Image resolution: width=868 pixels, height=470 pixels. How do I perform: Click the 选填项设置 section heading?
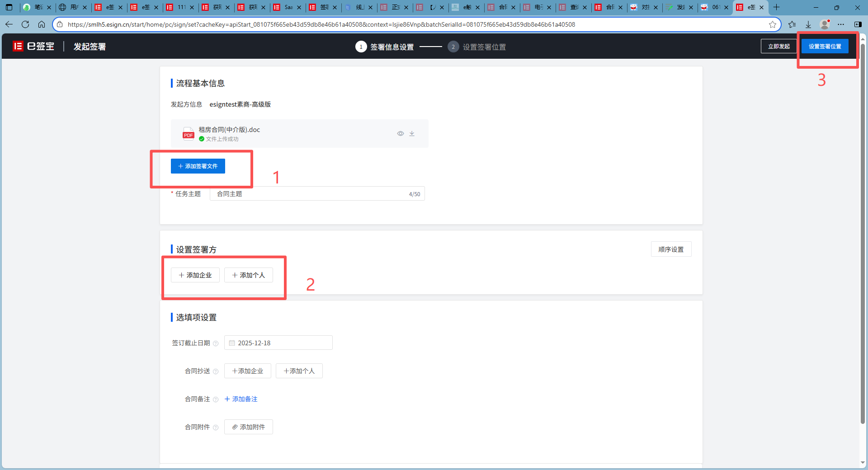[196, 317]
